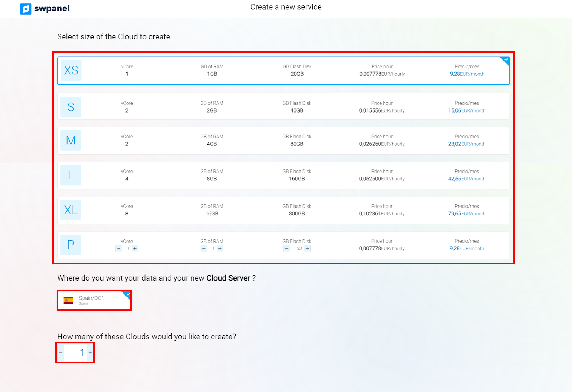572x392 pixels.
Task: Increase number of Clouds to create
Action: click(x=90, y=353)
